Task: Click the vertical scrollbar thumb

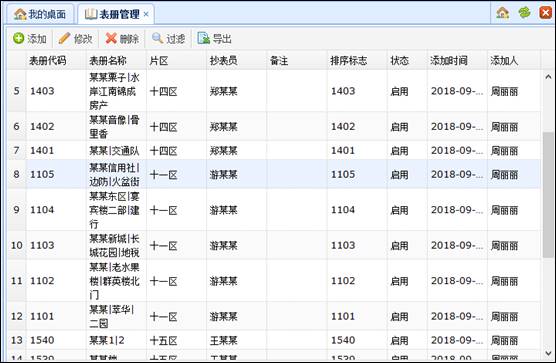Action: pos(548,195)
